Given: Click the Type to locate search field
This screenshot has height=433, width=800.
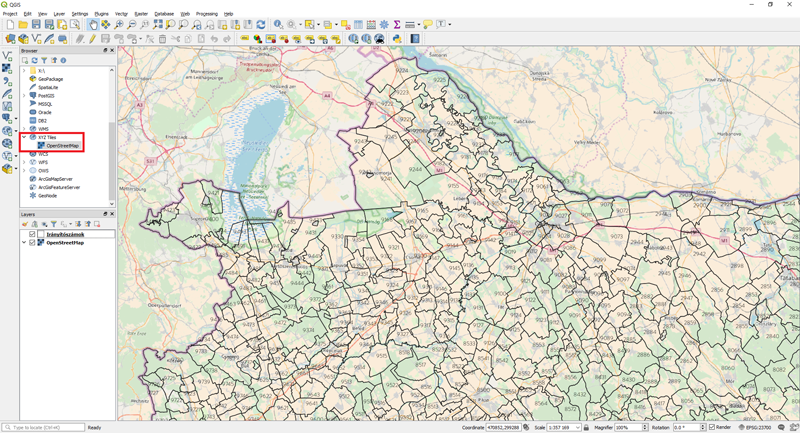Looking at the screenshot, I should click(x=44, y=427).
